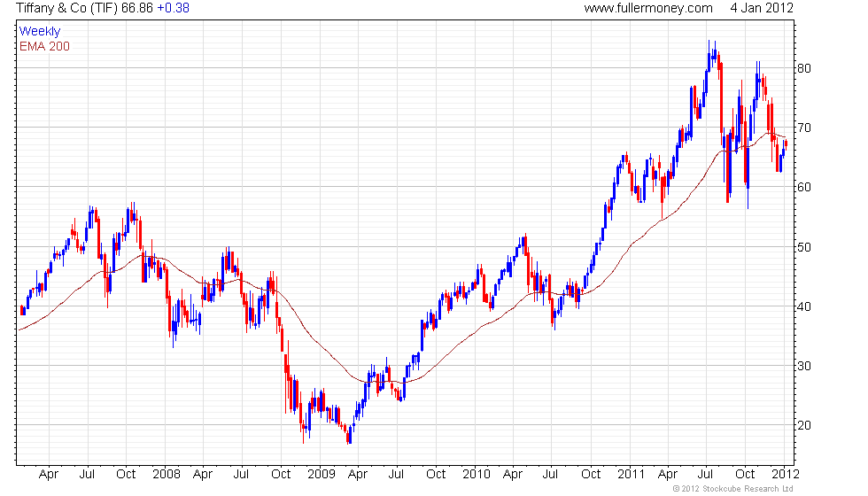Click the 2008 year axis label
Image resolution: width=868 pixels, height=496 pixels.
167,475
